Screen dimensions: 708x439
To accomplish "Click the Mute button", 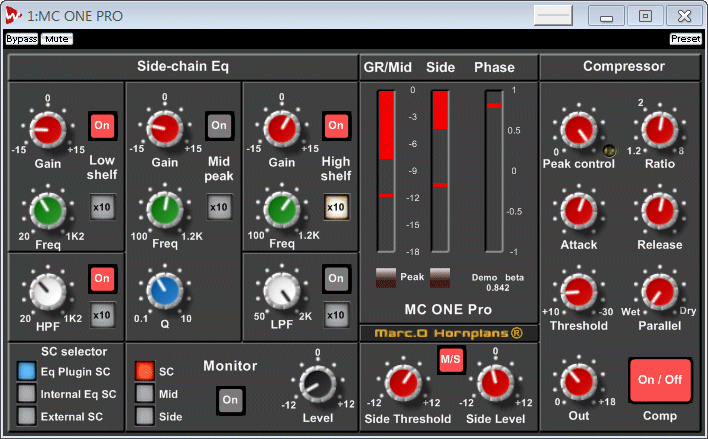I will point(57,39).
